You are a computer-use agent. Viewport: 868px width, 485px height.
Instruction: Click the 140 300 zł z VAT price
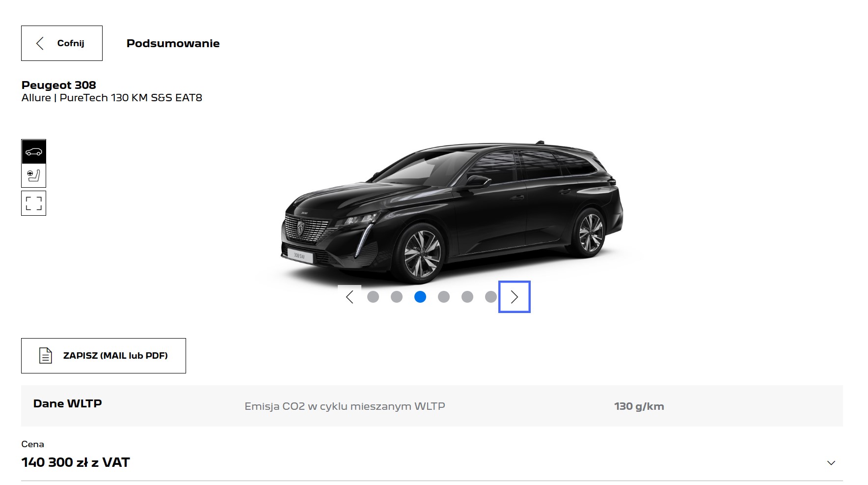76,462
